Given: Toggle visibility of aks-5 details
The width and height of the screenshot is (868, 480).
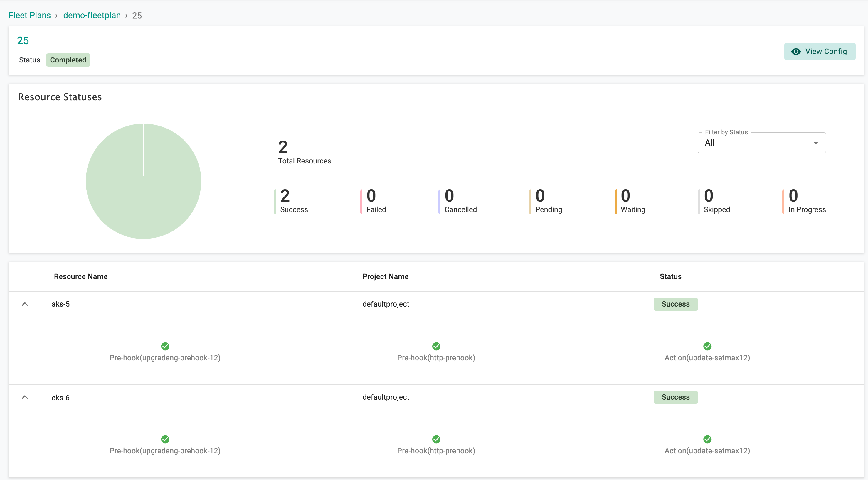Looking at the screenshot, I should pyautogui.click(x=25, y=304).
